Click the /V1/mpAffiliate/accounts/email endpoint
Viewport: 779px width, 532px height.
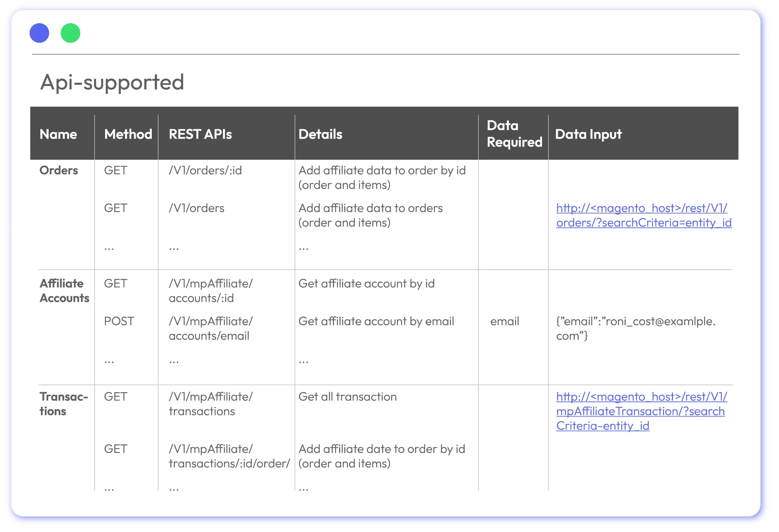point(210,329)
